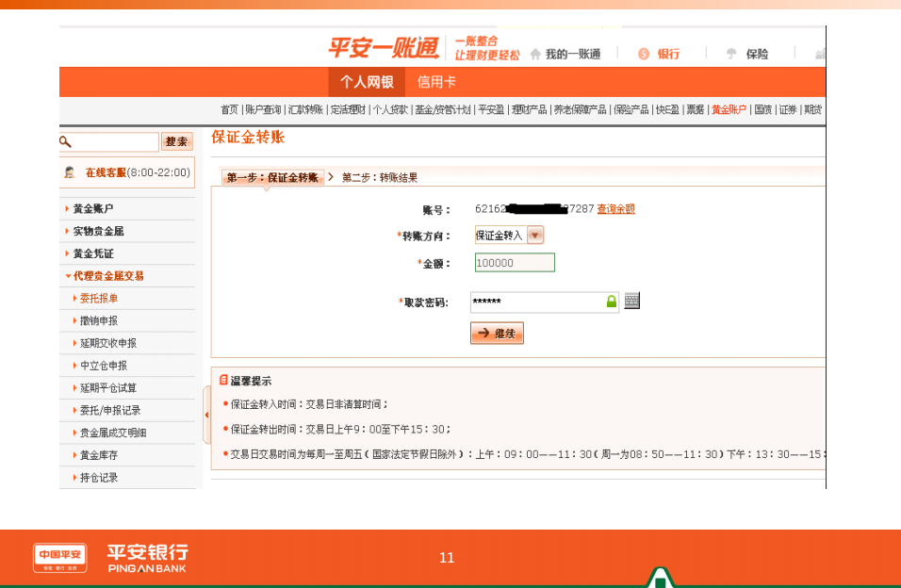Open 撤销申报 in the sidebar
This screenshot has width=901, height=588.
[99, 320]
